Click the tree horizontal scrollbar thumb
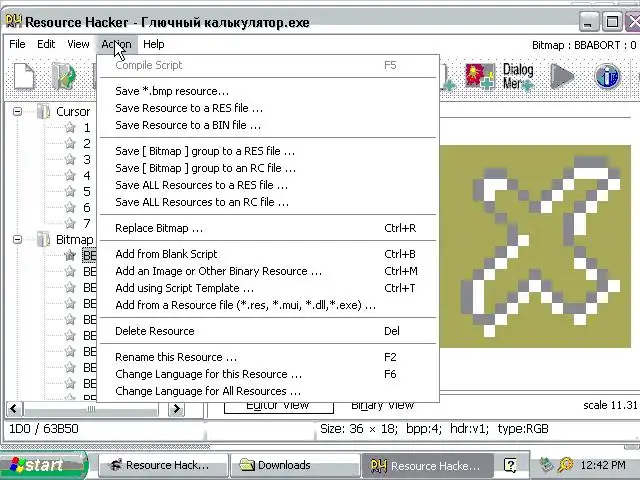 [x=91, y=409]
